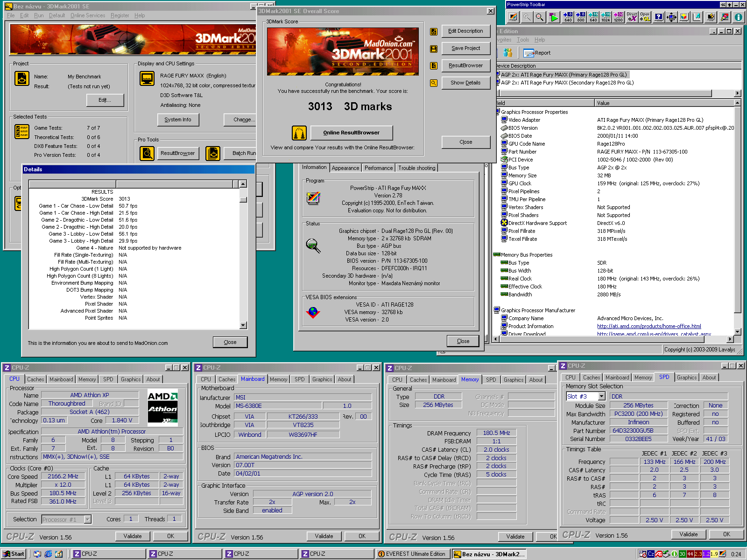747x560 pixels.
Task: Open Graphics tab in CPU-Z SPD window
Action: click(687, 378)
